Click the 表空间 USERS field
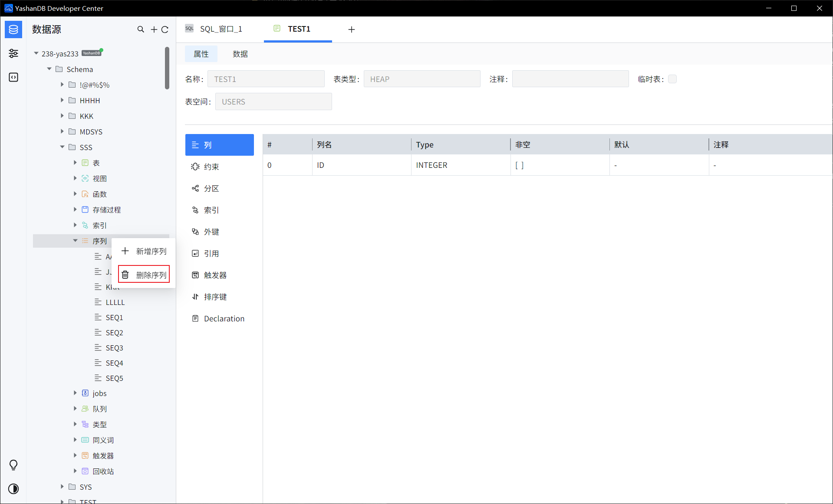The width and height of the screenshot is (833, 504). 273,101
